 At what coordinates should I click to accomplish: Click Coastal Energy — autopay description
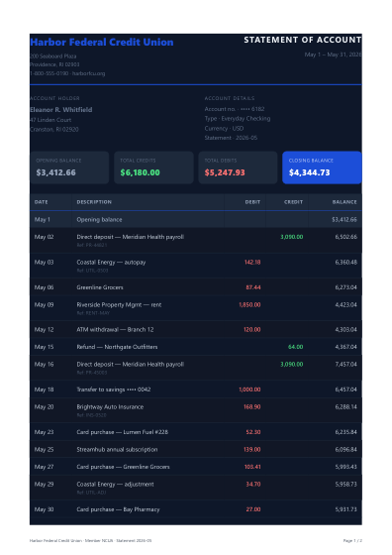111,263
